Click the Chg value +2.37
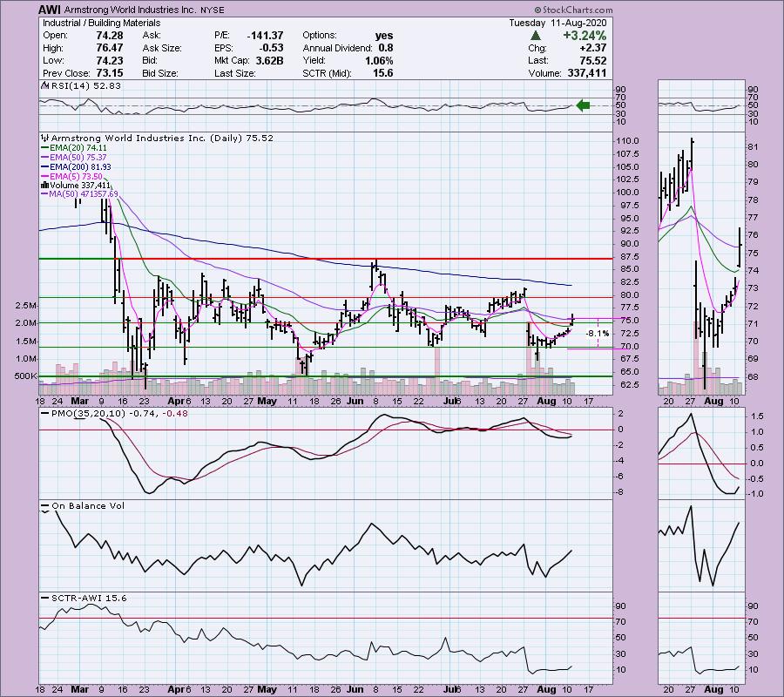Screen dimensions: 784x697 (593, 48)
